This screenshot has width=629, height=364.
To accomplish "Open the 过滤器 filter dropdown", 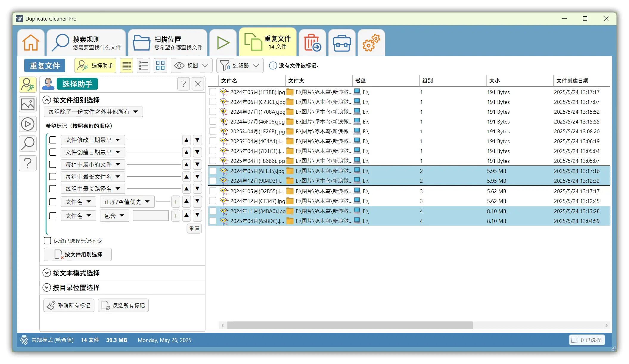I will tap(240, 65).
